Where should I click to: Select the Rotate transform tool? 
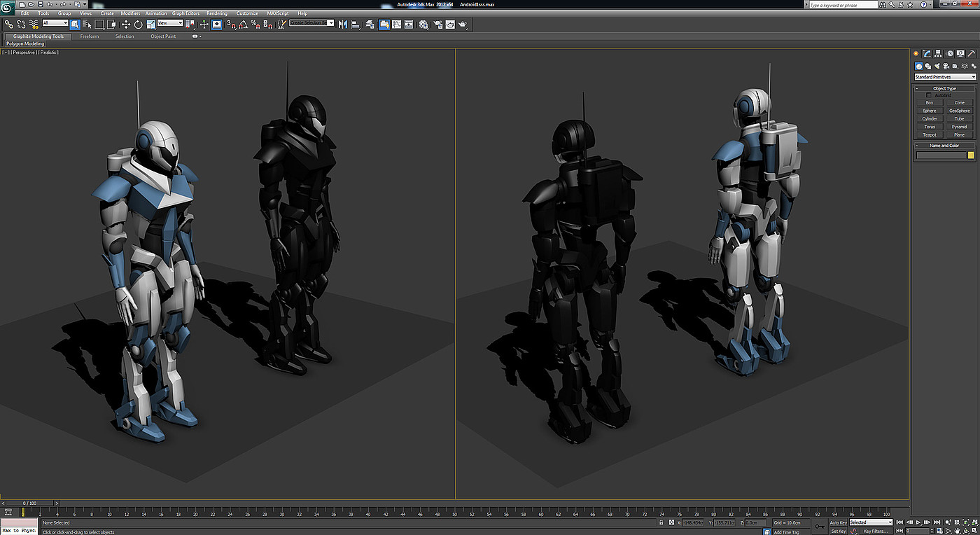[x=138, y=25]
